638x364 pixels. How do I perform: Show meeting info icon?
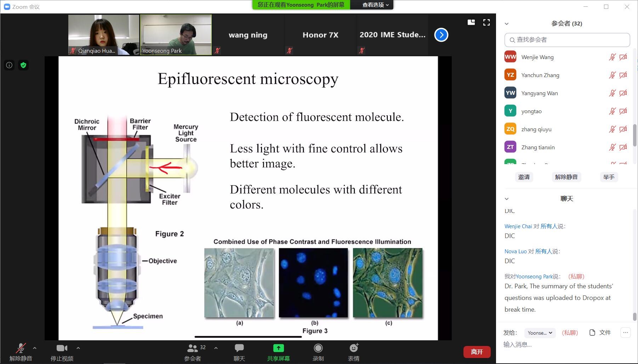tap(9, 65)
